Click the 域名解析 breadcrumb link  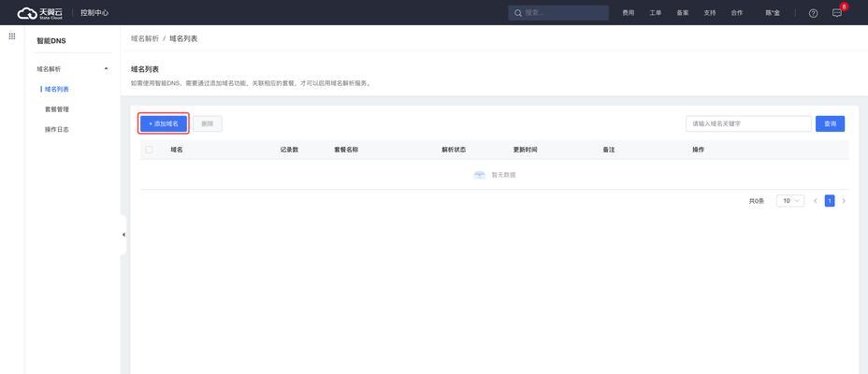click(x=144, y=38)
